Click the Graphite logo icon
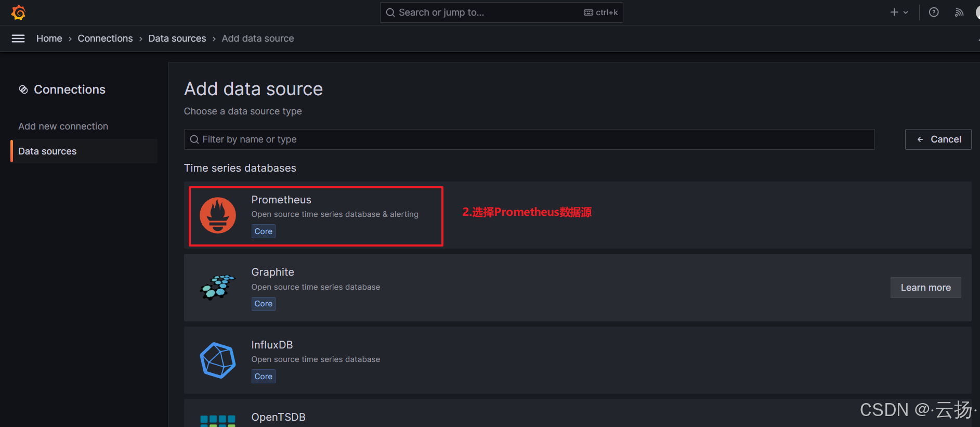This screenshot has width=980, height=427. coord(218,287)
